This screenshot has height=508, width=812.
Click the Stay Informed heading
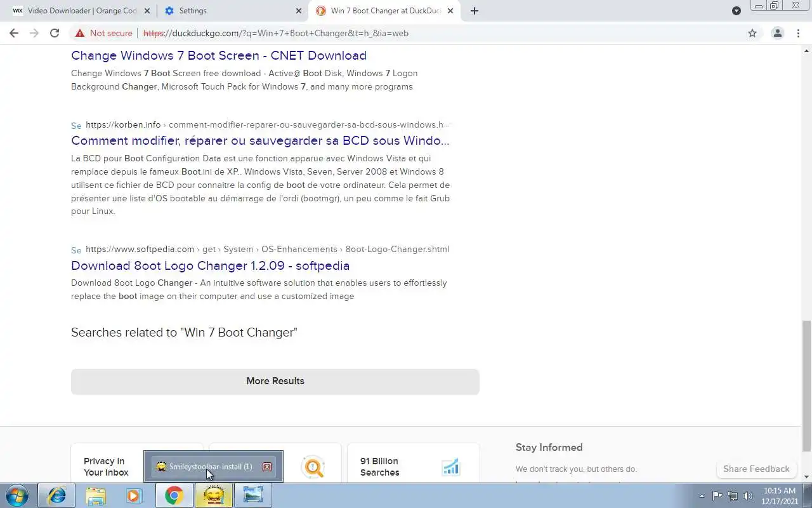coord(549,447)
